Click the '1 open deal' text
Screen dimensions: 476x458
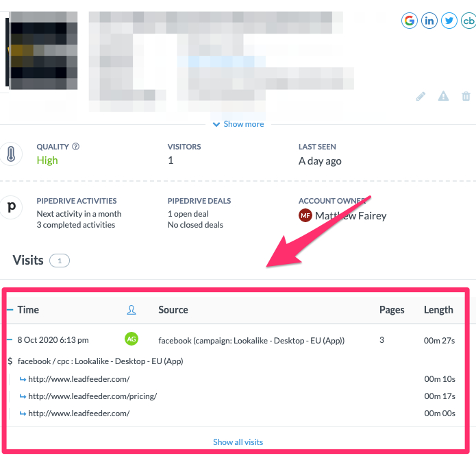pyautogui.click(x=188, y=214)
